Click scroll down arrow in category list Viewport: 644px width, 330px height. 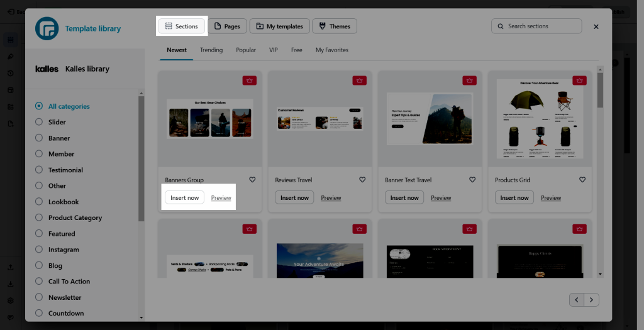142,317
